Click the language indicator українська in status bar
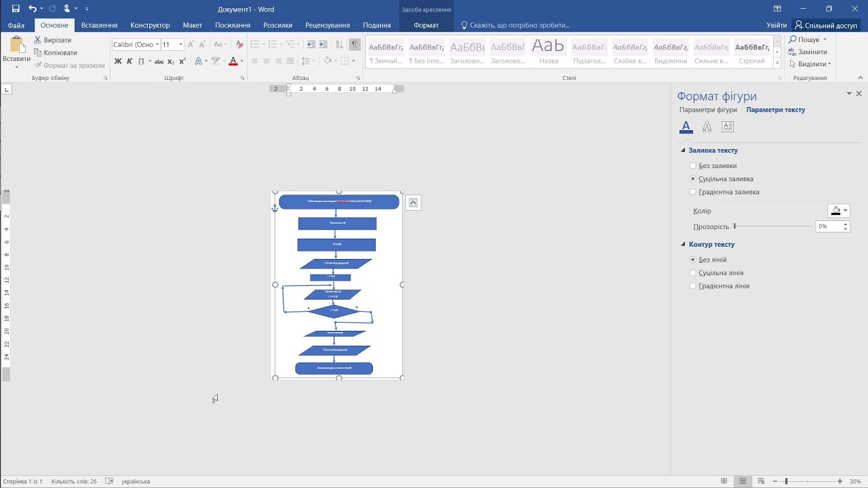Viewport: 868px width, 488px height. [x=136, y=481]
